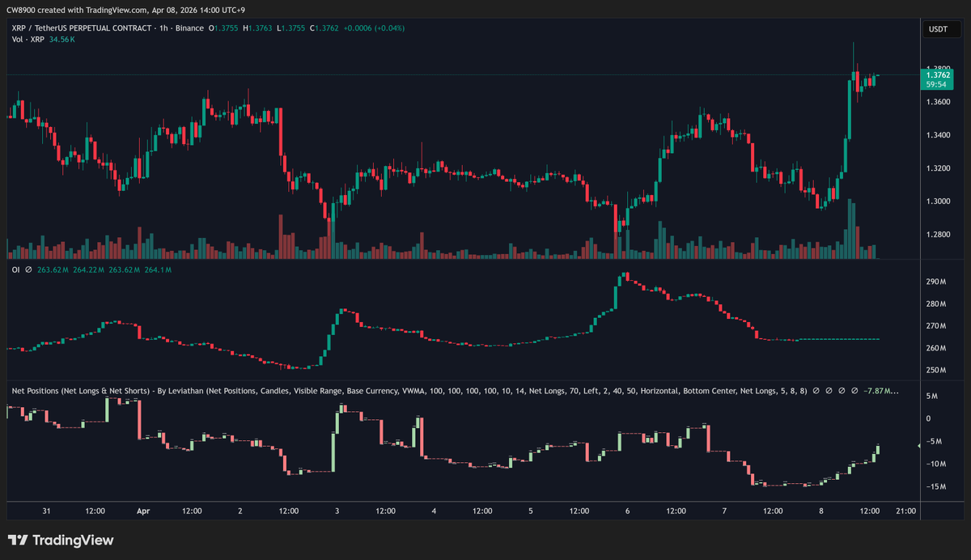This screenshot has width=971, height=560.
Task: Click the first empty-value symbol after Net Positions settings
Action: click(816, 391)
